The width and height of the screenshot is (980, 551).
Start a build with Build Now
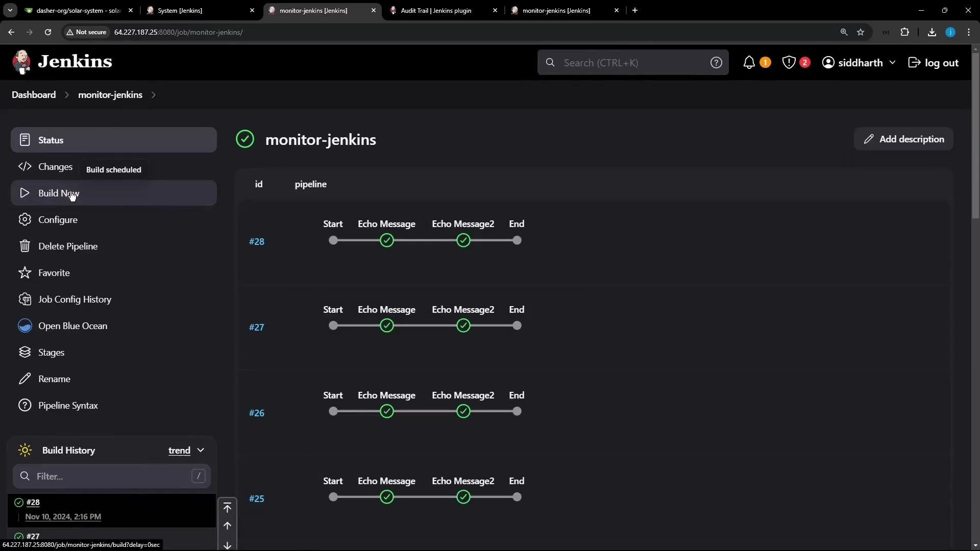[x=114, y=193]
